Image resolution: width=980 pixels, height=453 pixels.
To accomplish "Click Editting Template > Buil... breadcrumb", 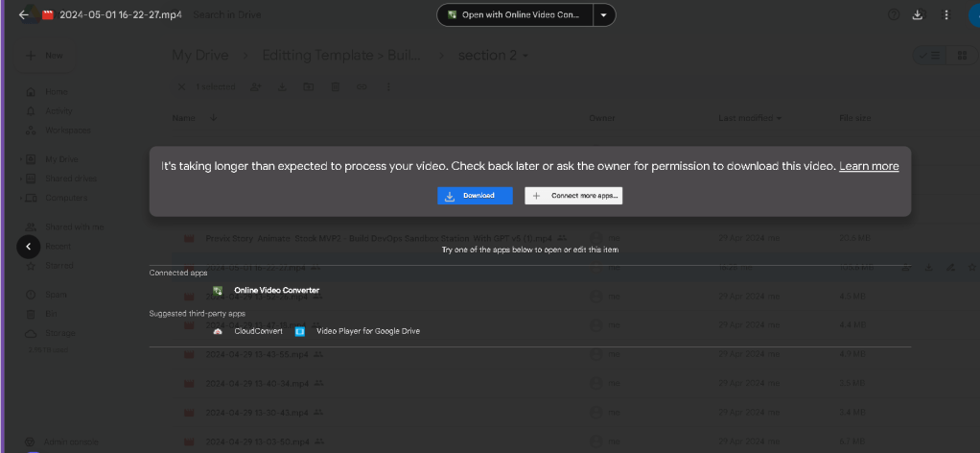I will pyautogui.click(x=341, y=55).
